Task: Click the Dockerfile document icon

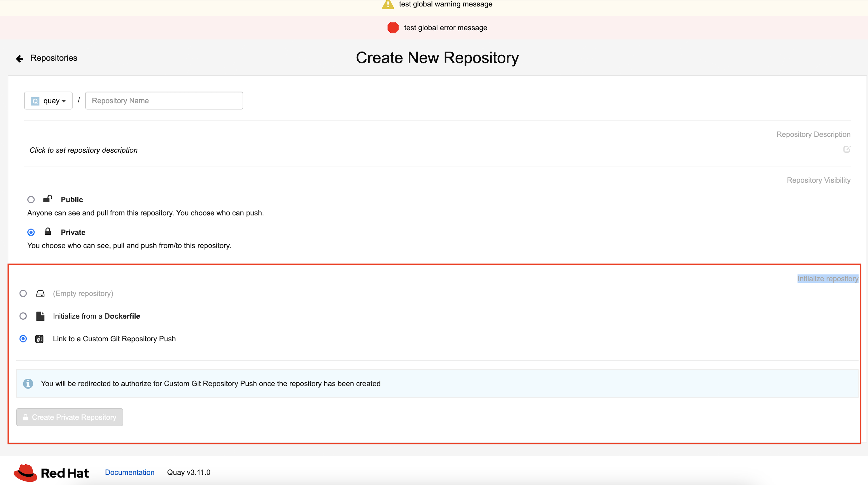Action: point(40,316)
